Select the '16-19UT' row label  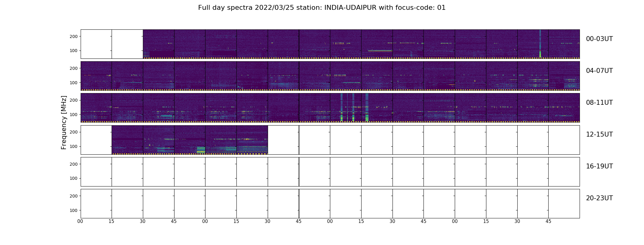tap(599, 166)
